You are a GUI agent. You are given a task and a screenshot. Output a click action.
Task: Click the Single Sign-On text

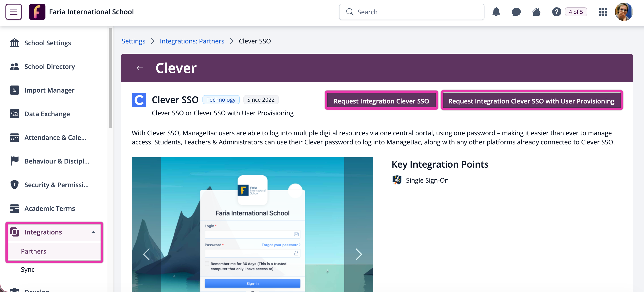point(427,180)
